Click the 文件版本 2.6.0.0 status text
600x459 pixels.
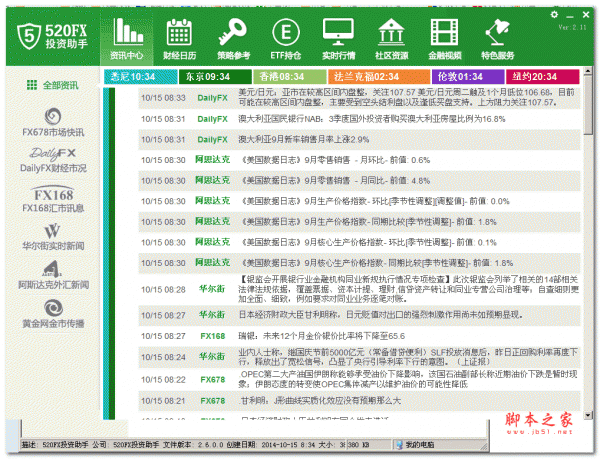tap(194, 445)
